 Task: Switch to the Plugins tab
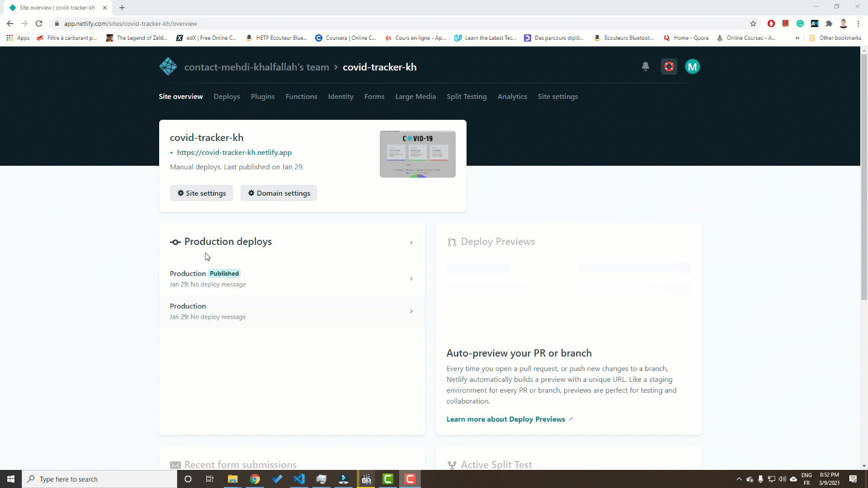pyautogui.click(x=263, y=96)
